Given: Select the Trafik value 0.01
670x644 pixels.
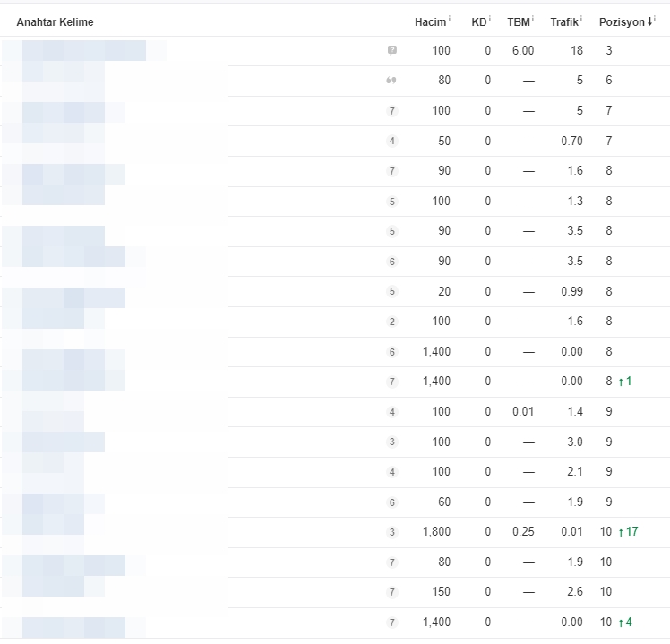Looking at the screenshot, I should 571,532.
